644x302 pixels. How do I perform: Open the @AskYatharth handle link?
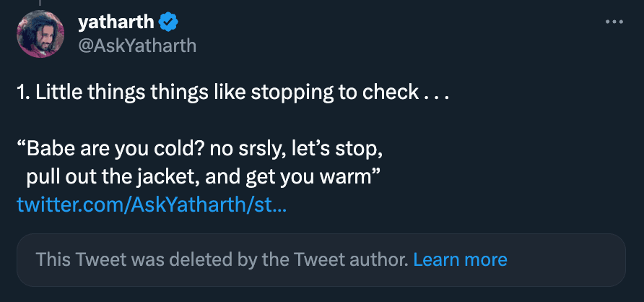(136, 46)
